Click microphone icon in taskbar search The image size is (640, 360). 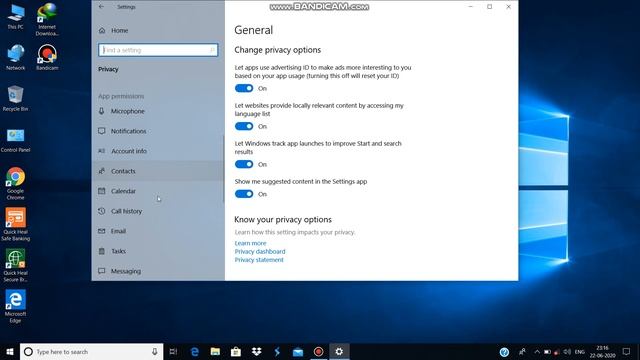[155, 351]
